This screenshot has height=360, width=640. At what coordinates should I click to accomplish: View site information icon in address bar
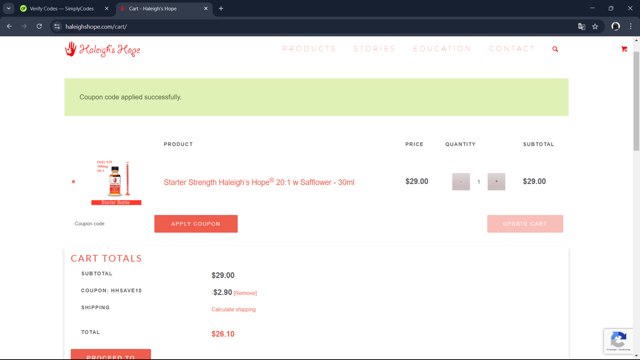click(57, 27)
